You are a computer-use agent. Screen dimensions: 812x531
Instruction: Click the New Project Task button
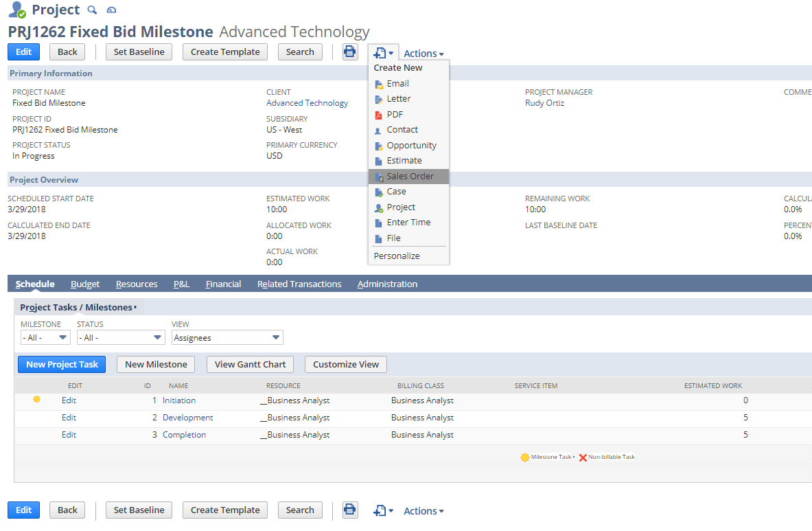point(61,364)
